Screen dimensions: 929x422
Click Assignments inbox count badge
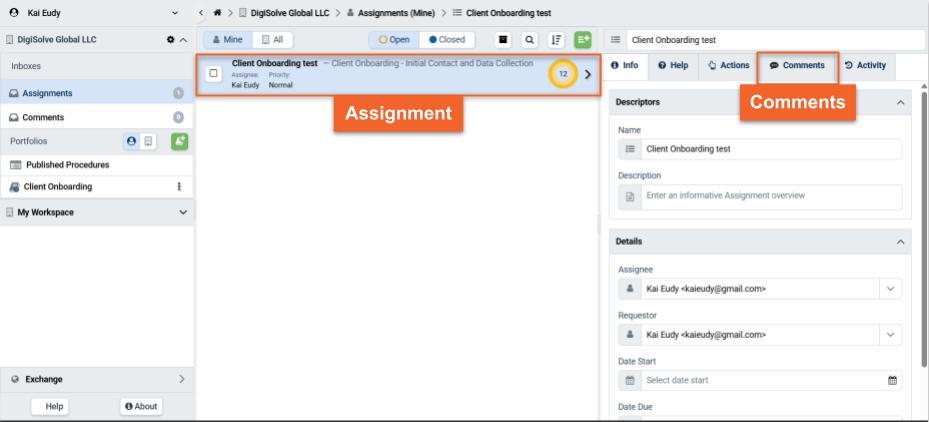178,93
